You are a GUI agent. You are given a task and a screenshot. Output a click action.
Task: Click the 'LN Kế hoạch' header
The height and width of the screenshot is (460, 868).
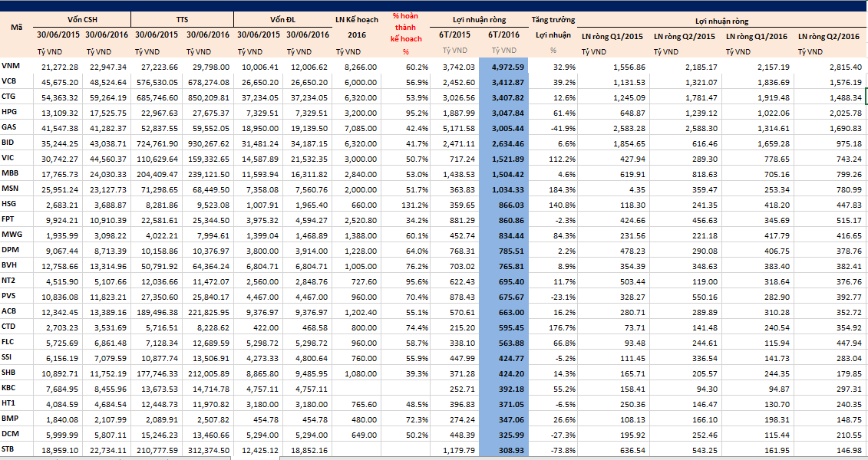pos(357,19)
